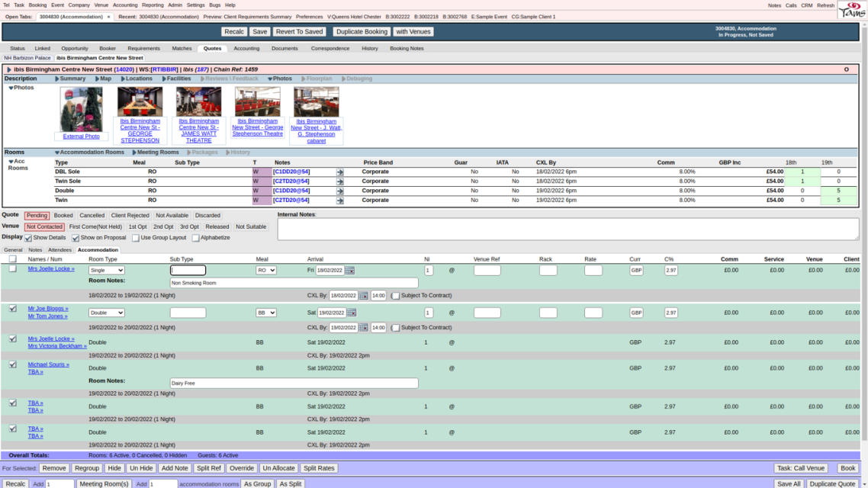Uncheck the Mr Joe Bloggs row checkbox
868x488 pixels.
[12, 309]
